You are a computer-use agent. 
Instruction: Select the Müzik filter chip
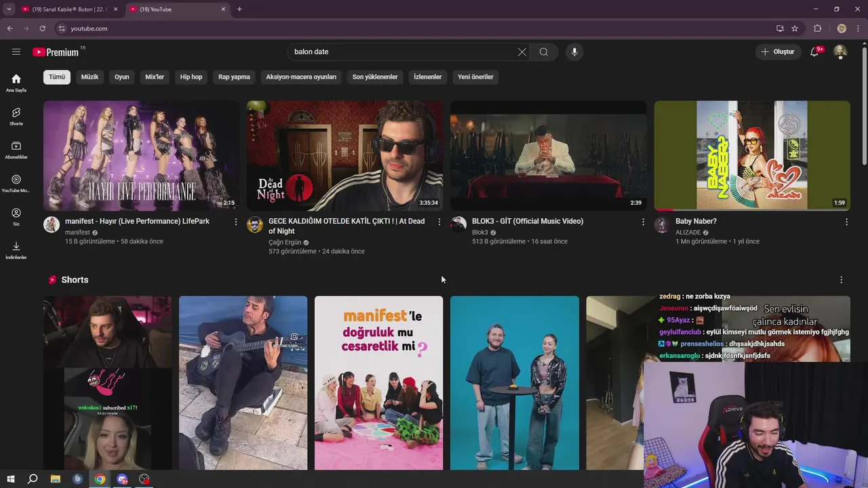click(x=90, y=77)
